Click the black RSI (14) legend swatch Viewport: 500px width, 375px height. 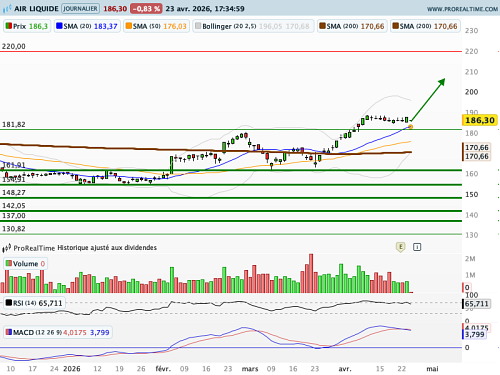(x=9, y=303)
